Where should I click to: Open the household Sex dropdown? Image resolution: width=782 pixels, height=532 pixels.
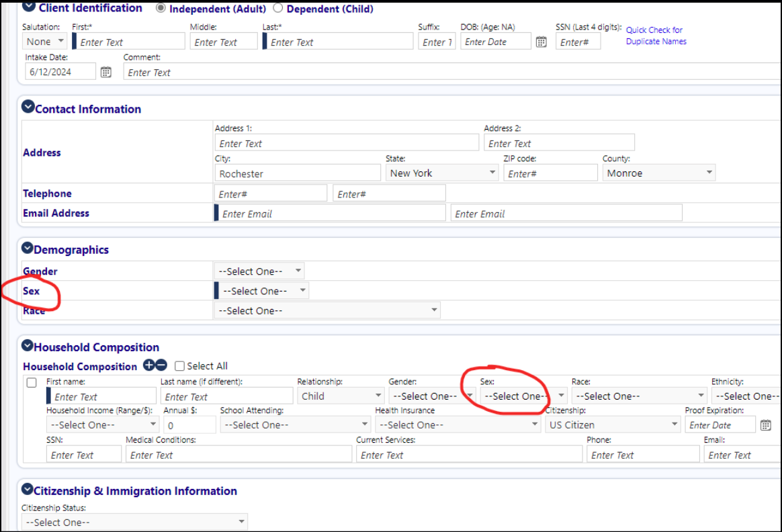tap(523, 396)
